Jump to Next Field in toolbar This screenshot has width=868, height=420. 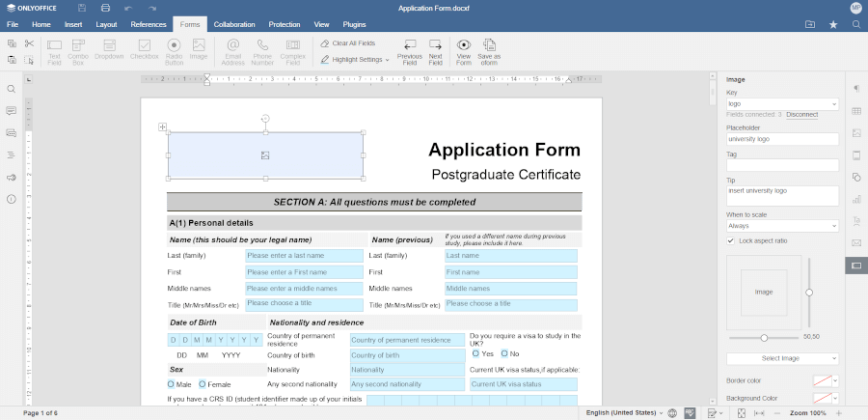[x=435, y=50]
